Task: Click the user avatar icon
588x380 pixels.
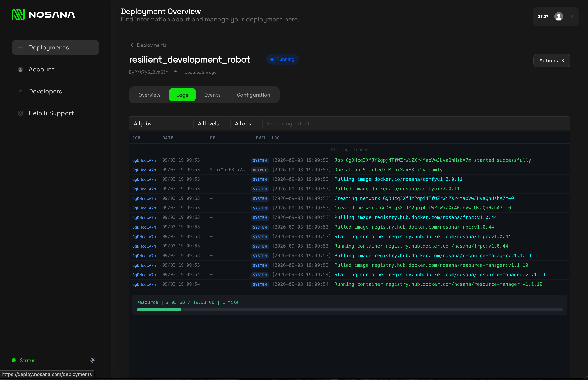Action: coord(559,16)
